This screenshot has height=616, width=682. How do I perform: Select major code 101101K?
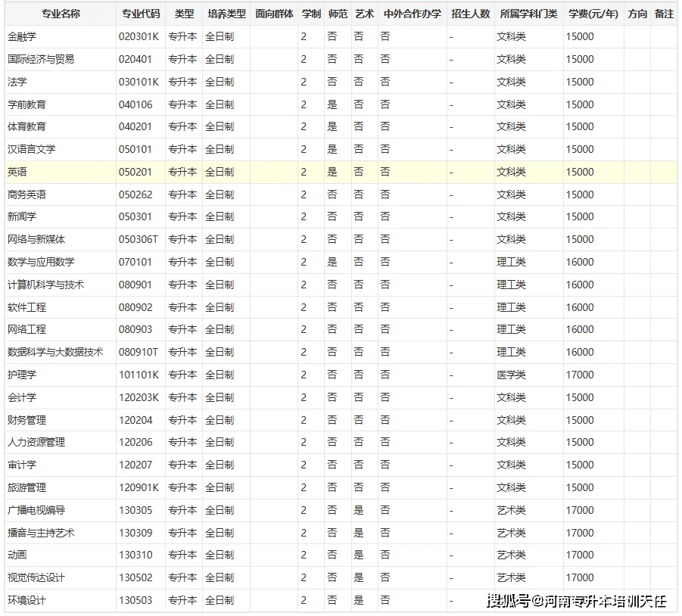pyautogui.click(x=139, y=375)
